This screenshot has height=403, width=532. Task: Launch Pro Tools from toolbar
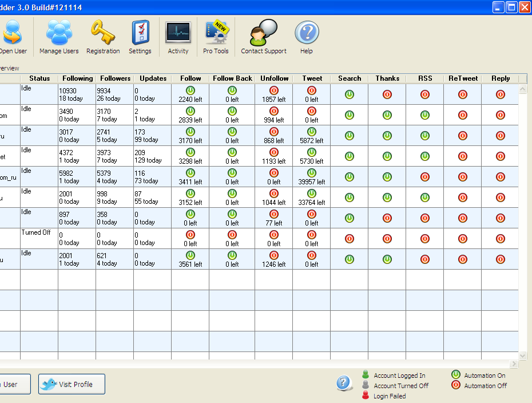click(x=216, y=37)
